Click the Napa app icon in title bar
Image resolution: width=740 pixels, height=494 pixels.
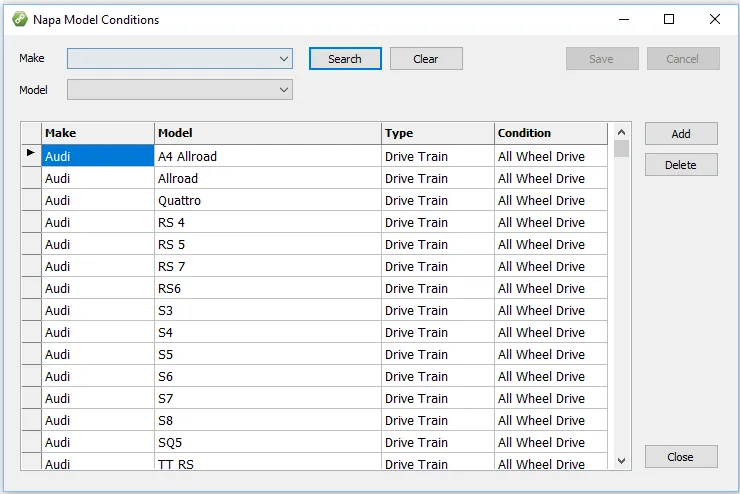pos(19,19)
